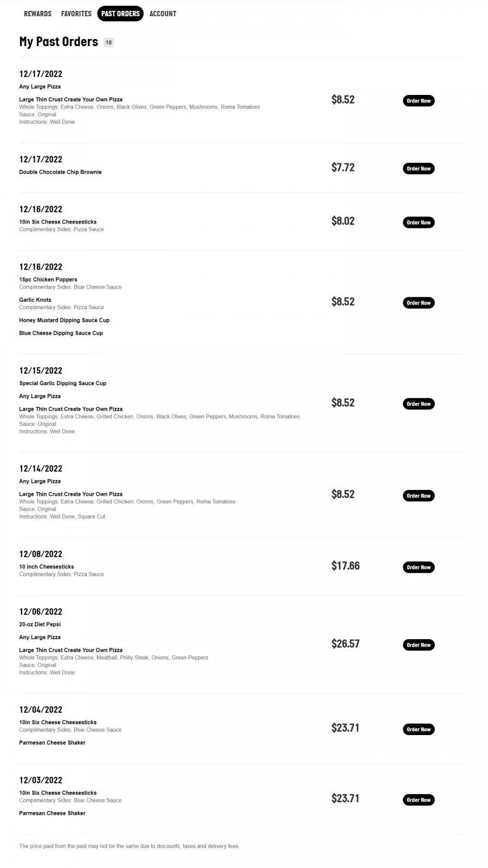Click the past orders count badge

[x=108, y=42]
